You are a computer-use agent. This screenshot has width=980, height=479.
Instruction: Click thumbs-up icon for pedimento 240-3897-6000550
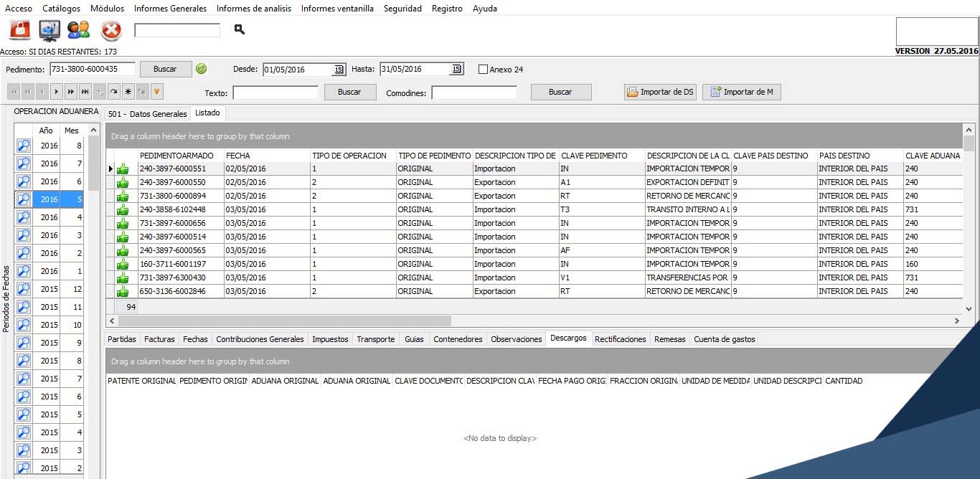click(x=123, y=183)
